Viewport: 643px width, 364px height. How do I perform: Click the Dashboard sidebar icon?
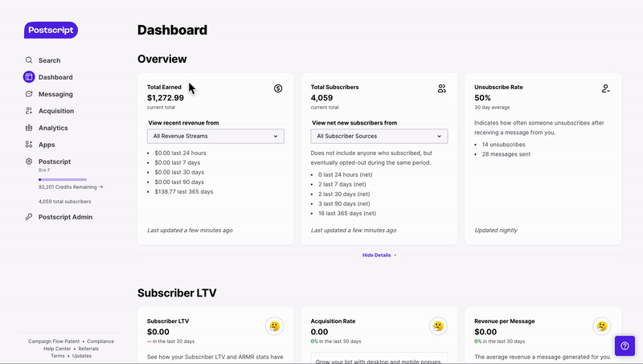[x=29, y=77]
